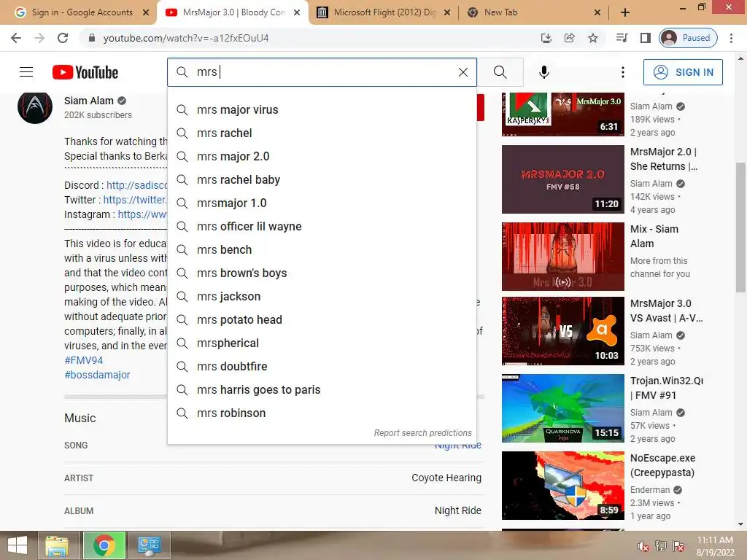Bookmark this page with the star icon
Screen dimensions: 747x560
[x=592, y=38]
